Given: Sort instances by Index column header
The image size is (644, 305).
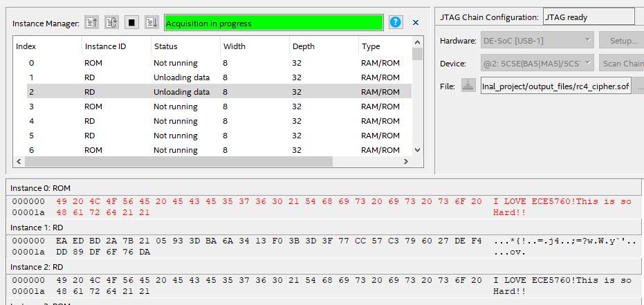Looking at the screenshot, I should pos(47,46).
